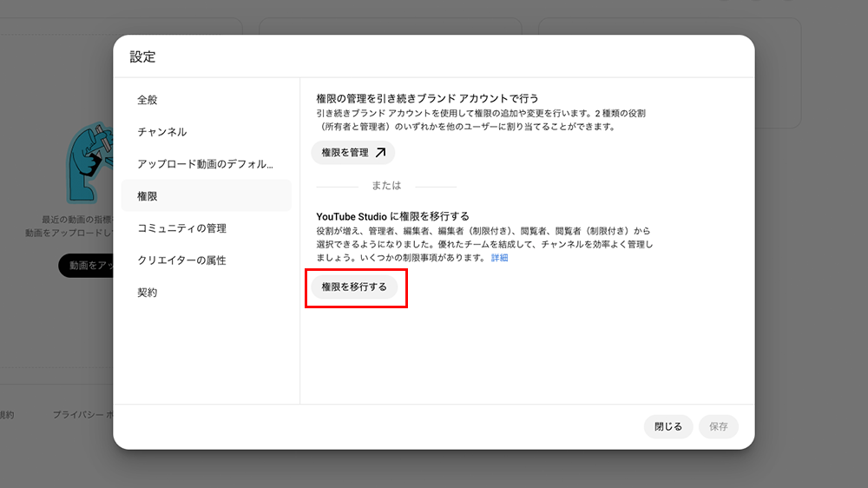
Task: Click the 設定 dialog title
Action: point(143,56)
